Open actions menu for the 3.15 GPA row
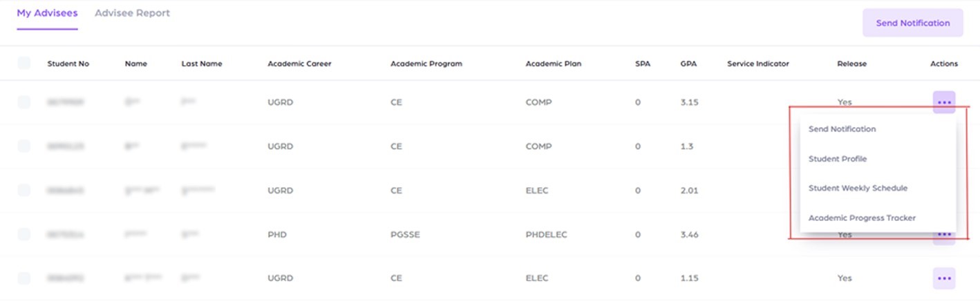Viewport: 980px width, 306px height. click(x=944, y=102)
